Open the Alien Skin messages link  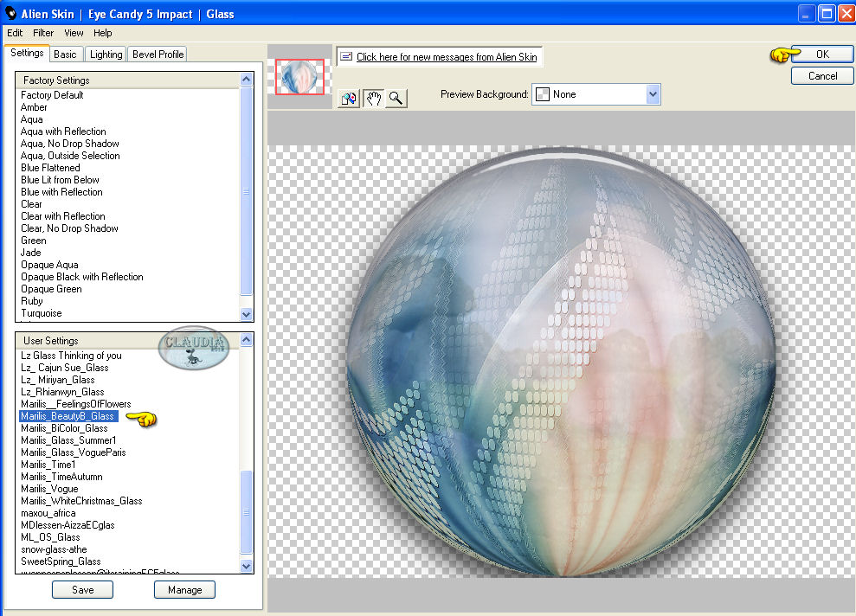447,57
